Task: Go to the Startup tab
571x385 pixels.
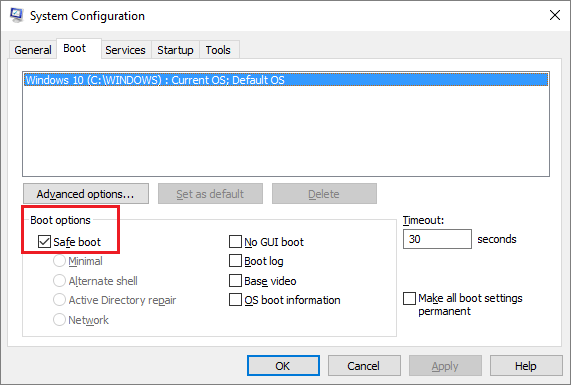Action: 175,50
